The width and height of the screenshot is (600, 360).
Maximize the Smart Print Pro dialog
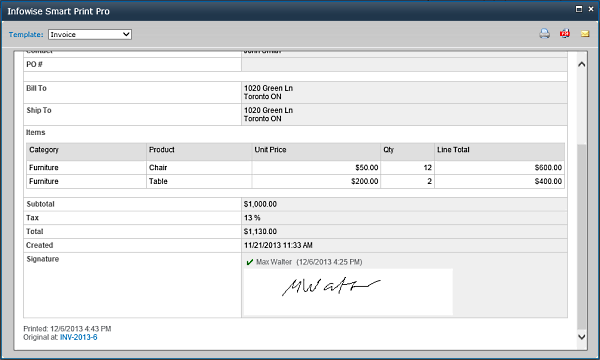[579, 9]
